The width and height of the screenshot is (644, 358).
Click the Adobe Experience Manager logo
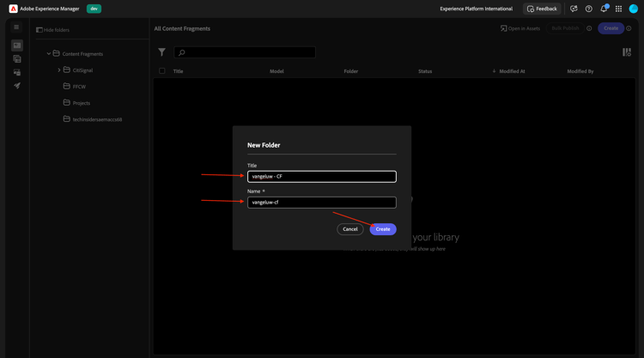(13, 9)
